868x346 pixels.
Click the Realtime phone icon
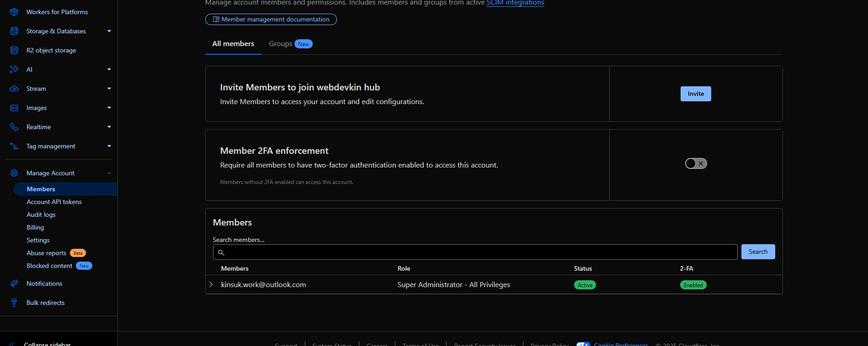click(x=14, y=127)
